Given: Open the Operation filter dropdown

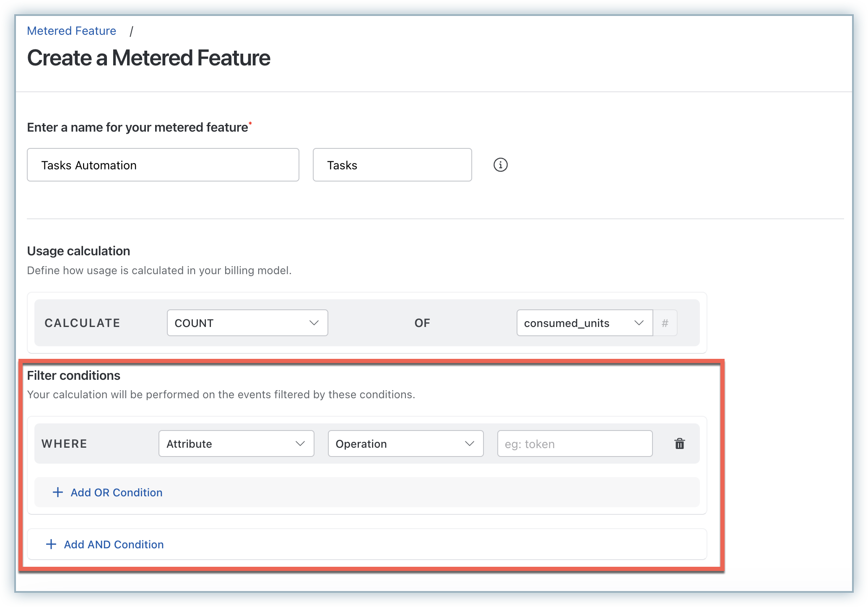Looking at the screenshot, I should [x=405, y=444].
